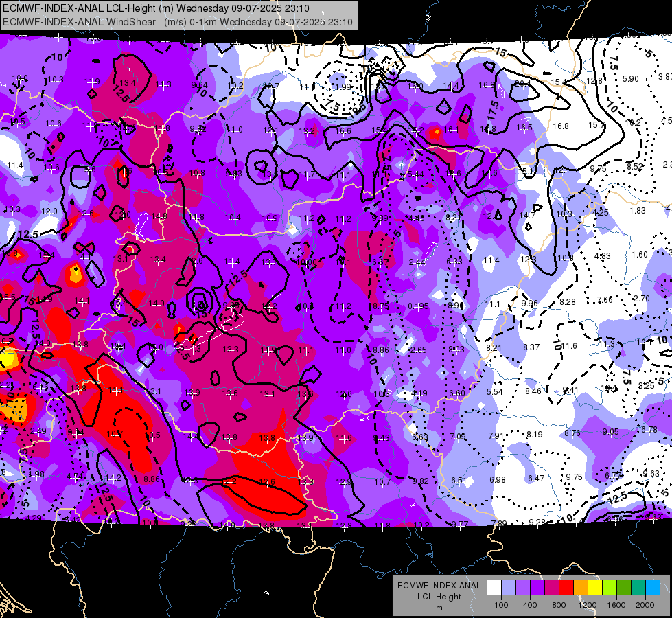Click the wind shear value 6.47
This screenshot has width=672, height=618.
pyautogui.click(x=536, y=478)
